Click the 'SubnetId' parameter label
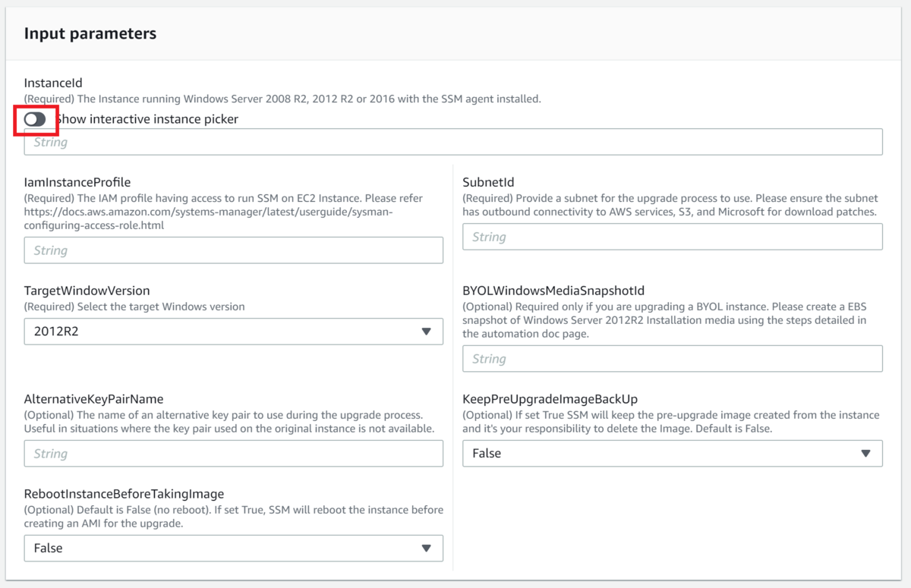Viewport: 911px width, 588px height. (x=489, y=182)
